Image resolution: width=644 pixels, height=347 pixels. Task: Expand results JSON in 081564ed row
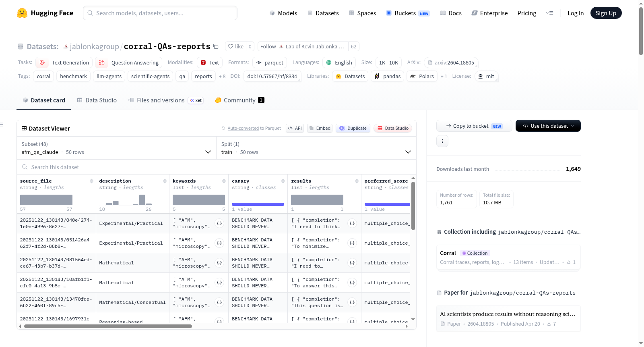352,263
